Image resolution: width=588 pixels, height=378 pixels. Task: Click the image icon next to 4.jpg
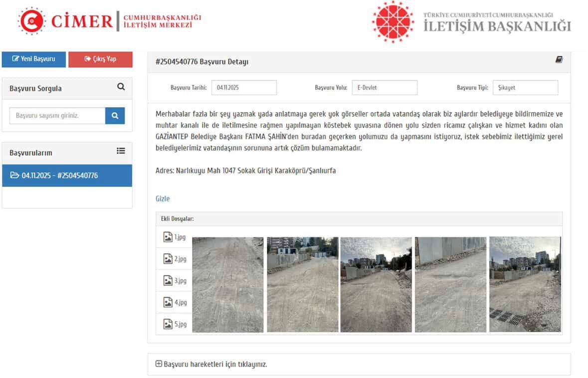(168, 302)
